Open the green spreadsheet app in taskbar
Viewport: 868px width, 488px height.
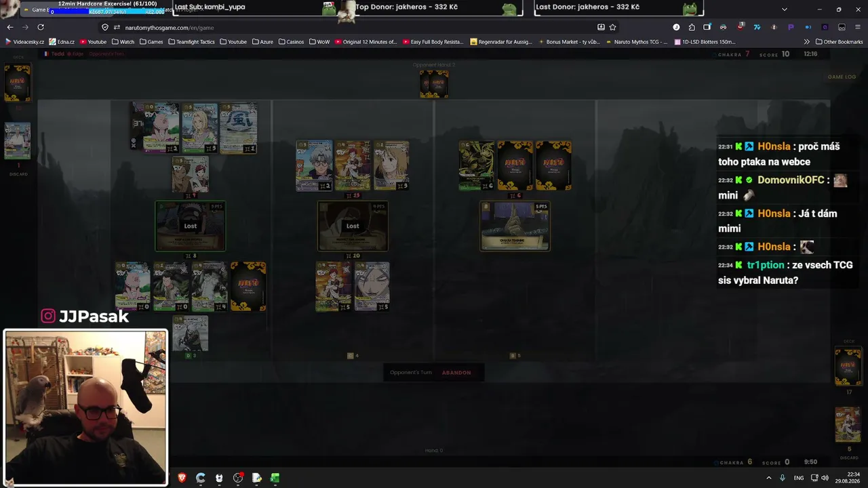(x=275, y=478)
